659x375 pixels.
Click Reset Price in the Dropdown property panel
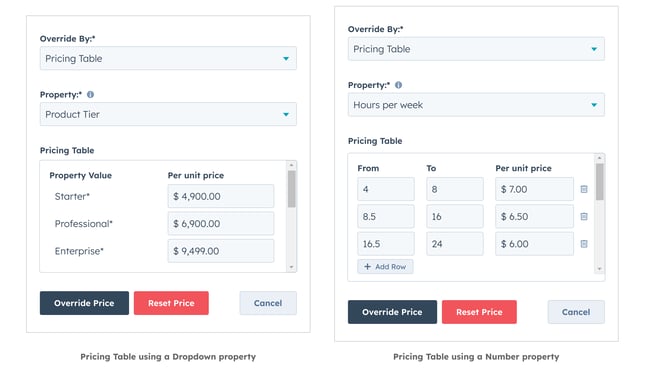[171, 303]
